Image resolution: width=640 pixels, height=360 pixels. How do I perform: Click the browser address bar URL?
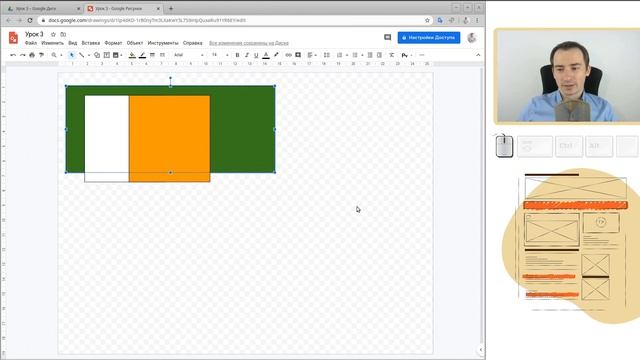[147, 20]
